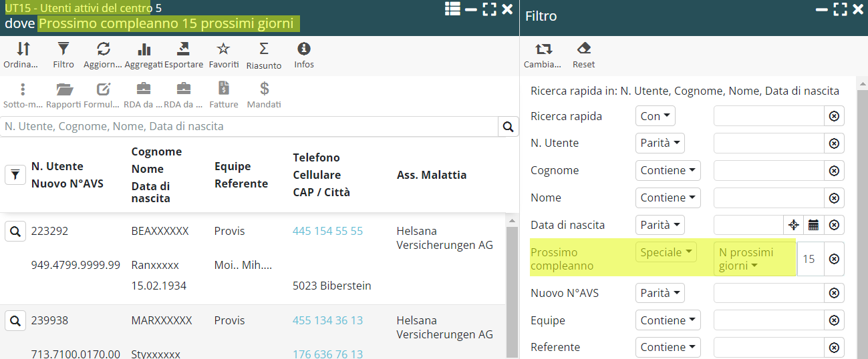Open details for user 239938
Screen dimensions: 868x359
pyautogui.click(x=15, y=321)
